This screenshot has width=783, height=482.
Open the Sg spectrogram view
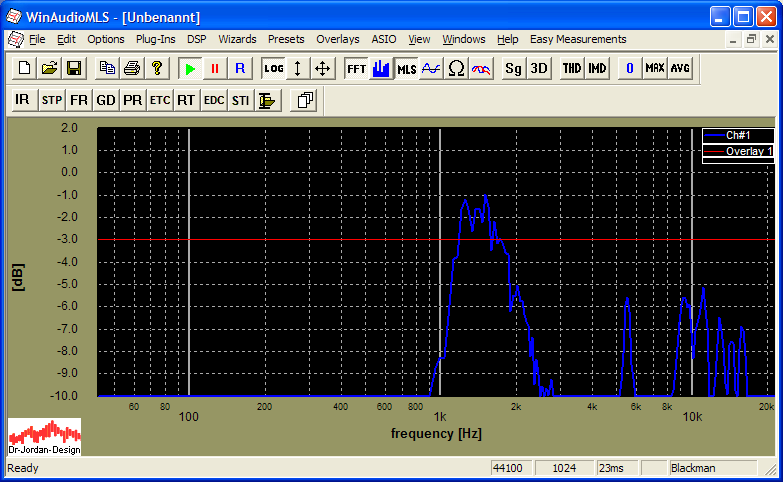coord(513,68)
